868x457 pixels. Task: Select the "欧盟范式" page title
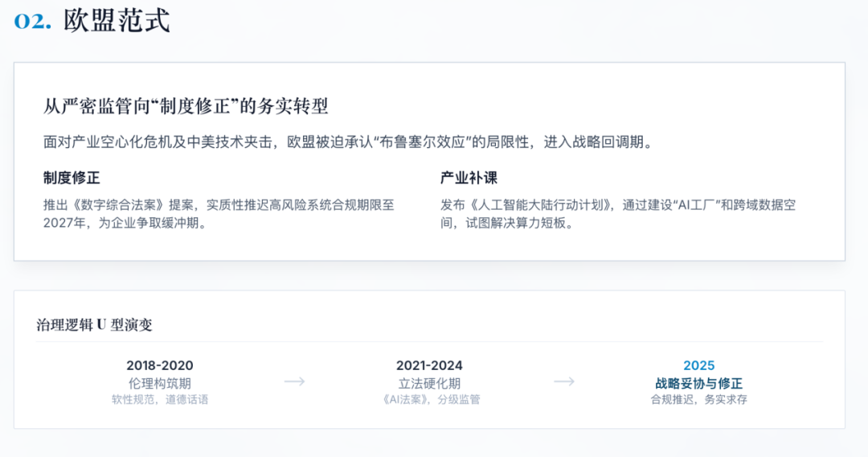click(117, 21)
